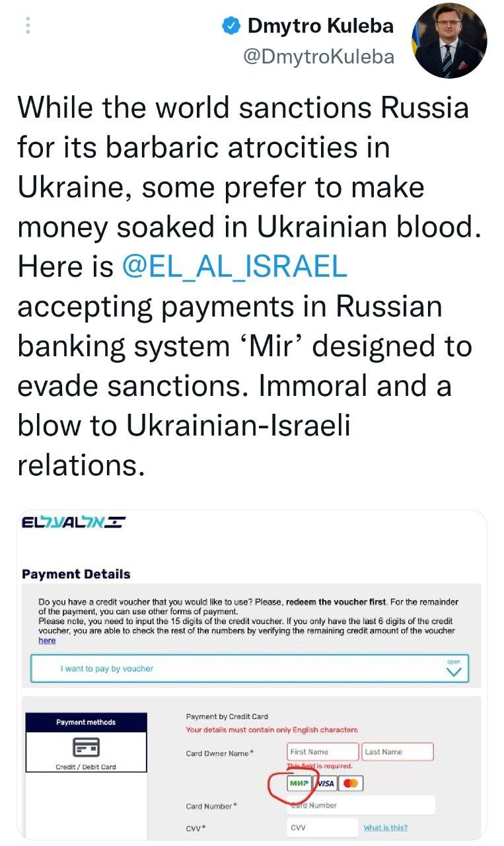
Task: Open the three-dot more options menu
Action: [27, 25]
